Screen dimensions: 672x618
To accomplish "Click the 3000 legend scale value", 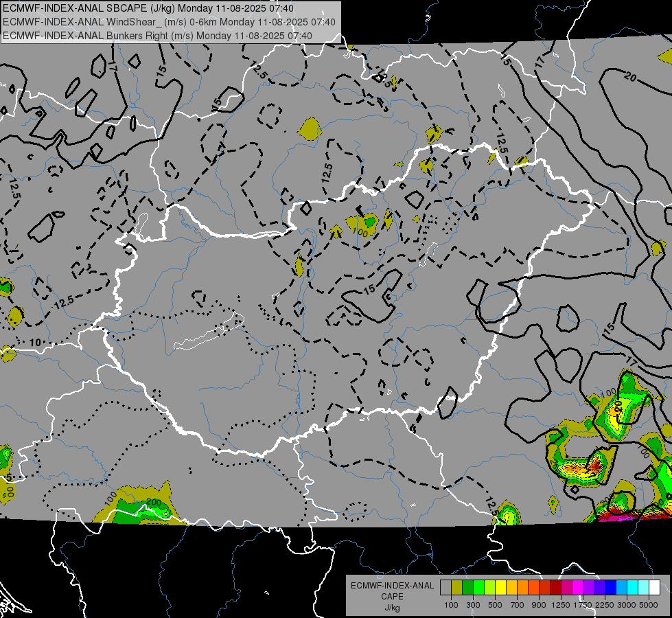I will (x=627, y=605).
